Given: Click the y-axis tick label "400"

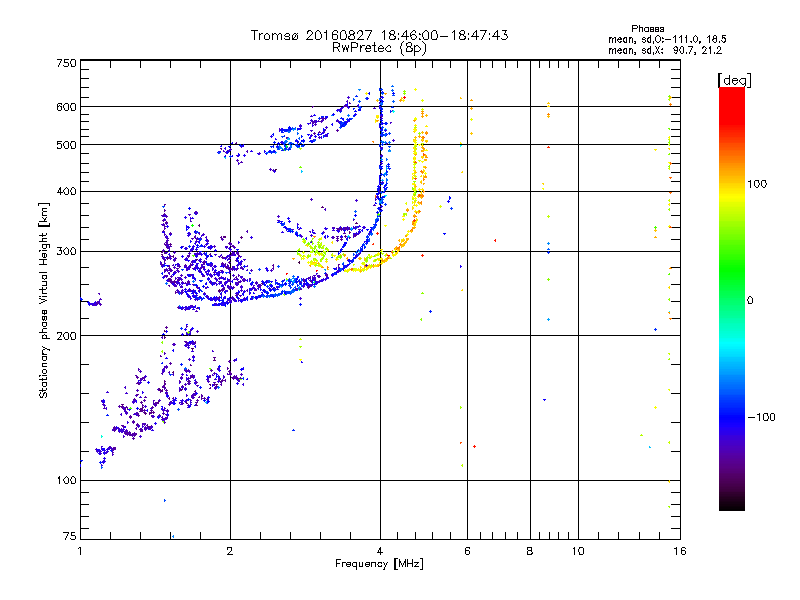Looking at the screenshot, I should 66,191.
